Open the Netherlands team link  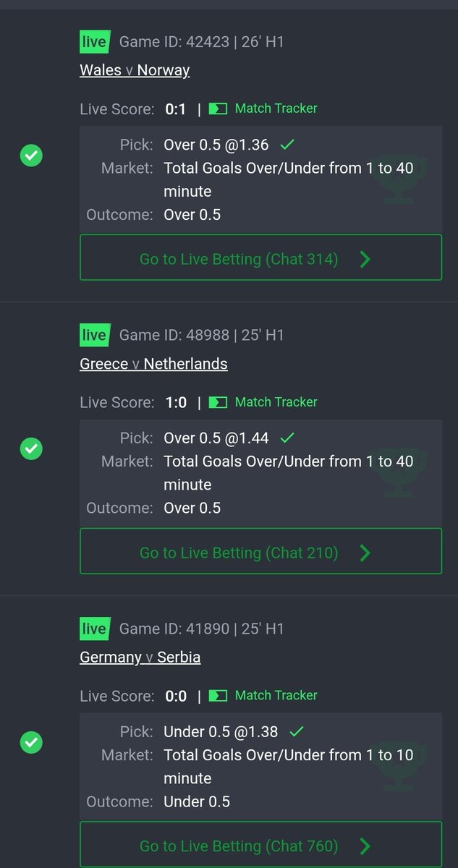pyautogui.click(x=186, y=364)
